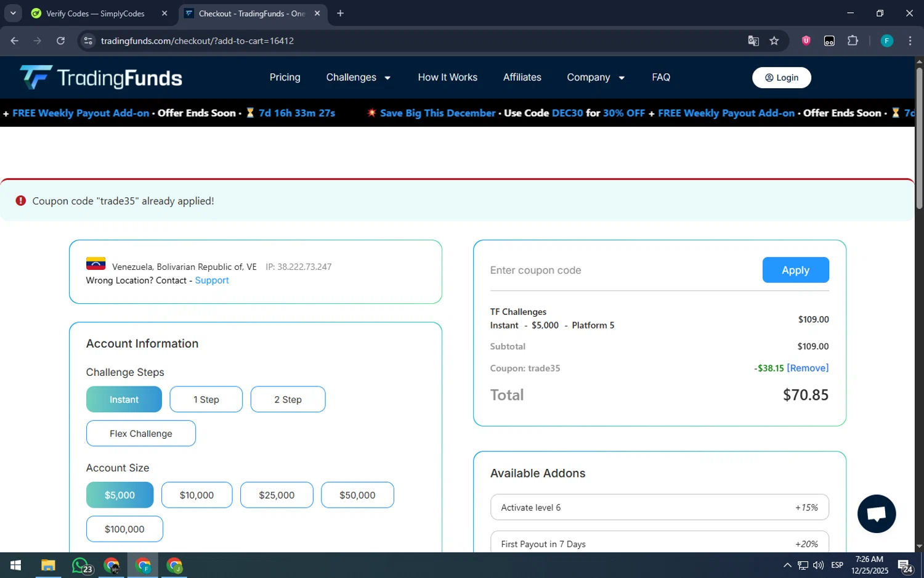Open the Bitwarden shield extension

pyautogui.click(x=806, y=41)
